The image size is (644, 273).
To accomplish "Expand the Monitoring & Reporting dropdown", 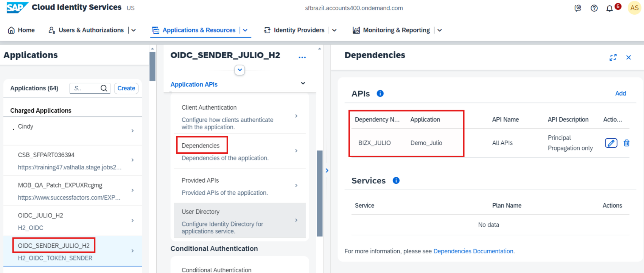I will tap(440, 30).
